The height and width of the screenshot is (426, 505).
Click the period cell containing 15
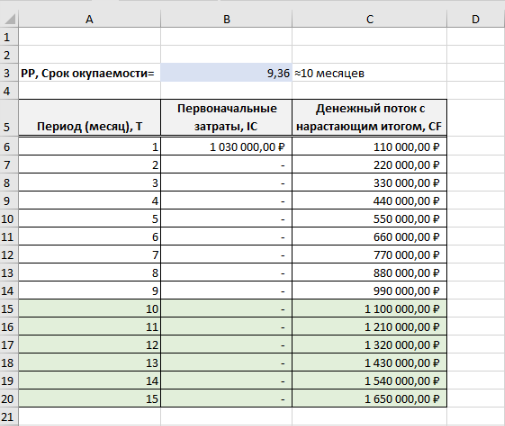click(x=89, y=399)
